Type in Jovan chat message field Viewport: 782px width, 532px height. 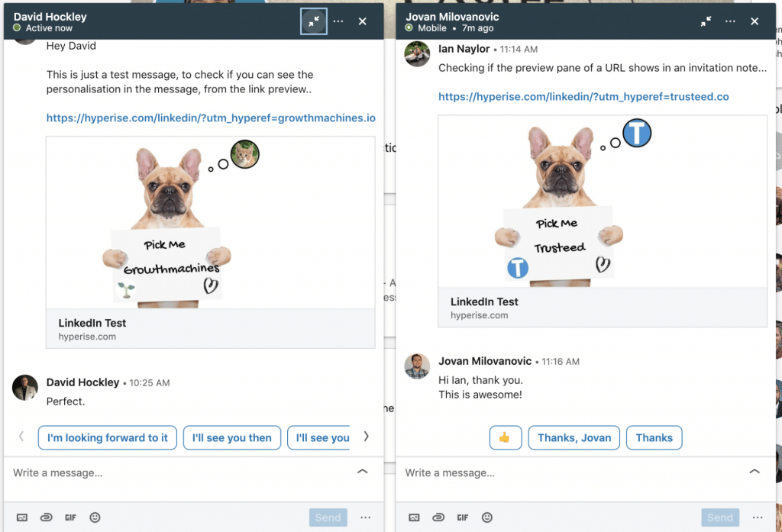[x=565, y=473]
